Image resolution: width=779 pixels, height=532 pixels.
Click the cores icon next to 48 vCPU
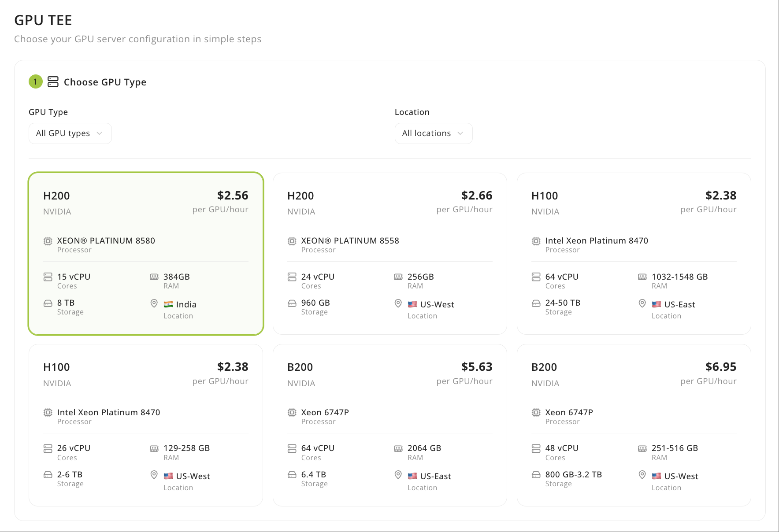(x=536, y=449)
